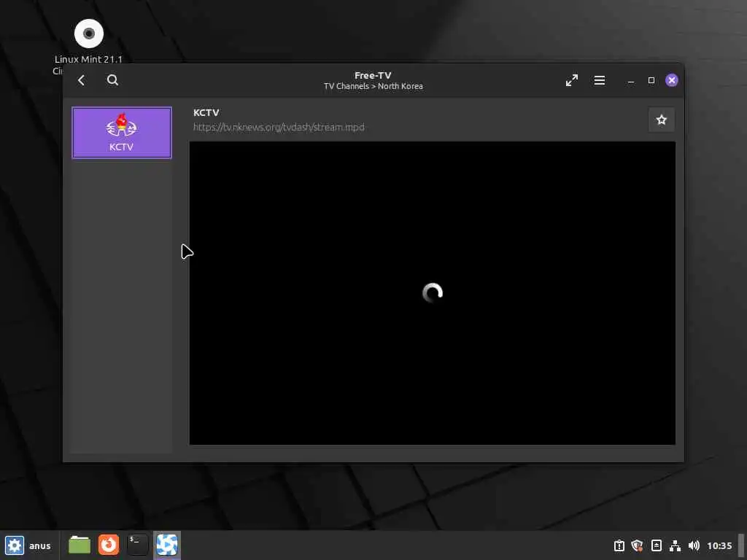Select the KCTV channel tile
The width and height of the screenshot is (747, 560).
tap(122, 133)
